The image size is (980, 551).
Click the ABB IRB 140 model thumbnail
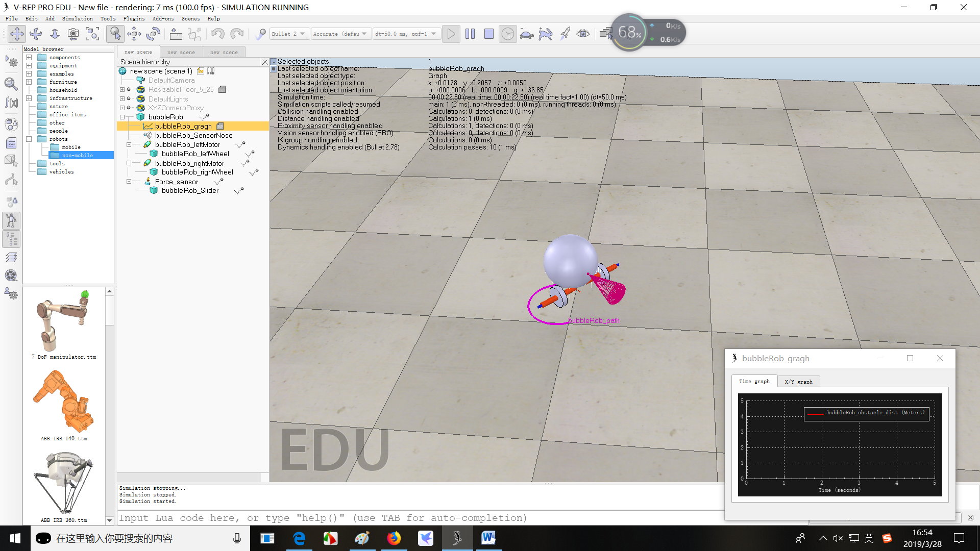63,402
